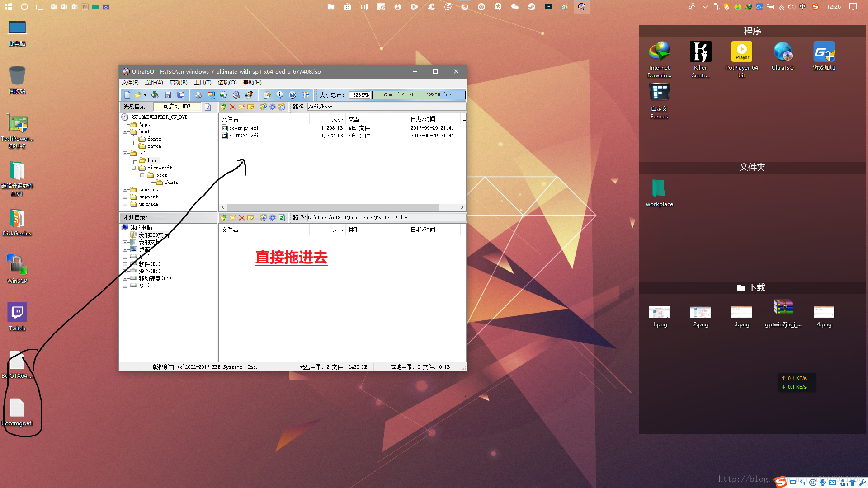Click the refresh icon in local directory toolbar
This screenshot has width=868, height=488.
(x=282, y=218)
